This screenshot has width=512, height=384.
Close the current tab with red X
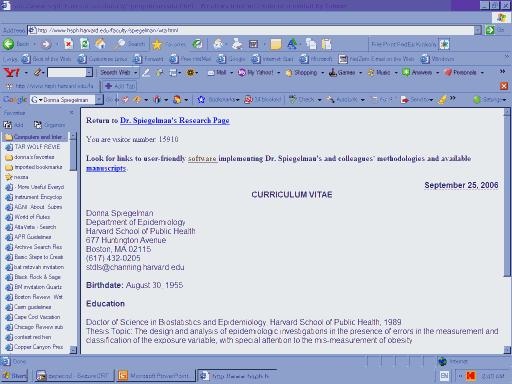coord(504,86)
